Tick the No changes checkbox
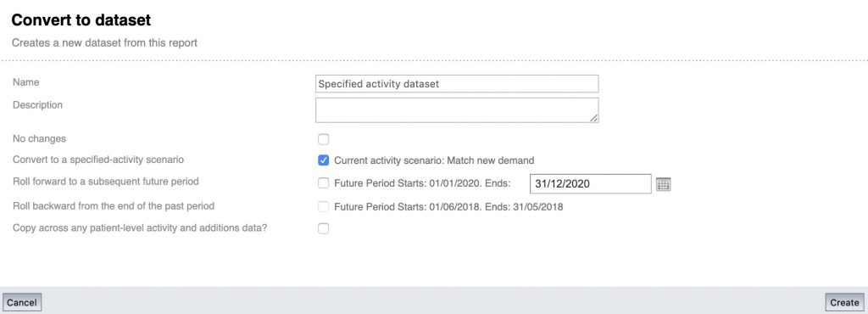This screenshot has height=314, width=868. coord(323,139)
